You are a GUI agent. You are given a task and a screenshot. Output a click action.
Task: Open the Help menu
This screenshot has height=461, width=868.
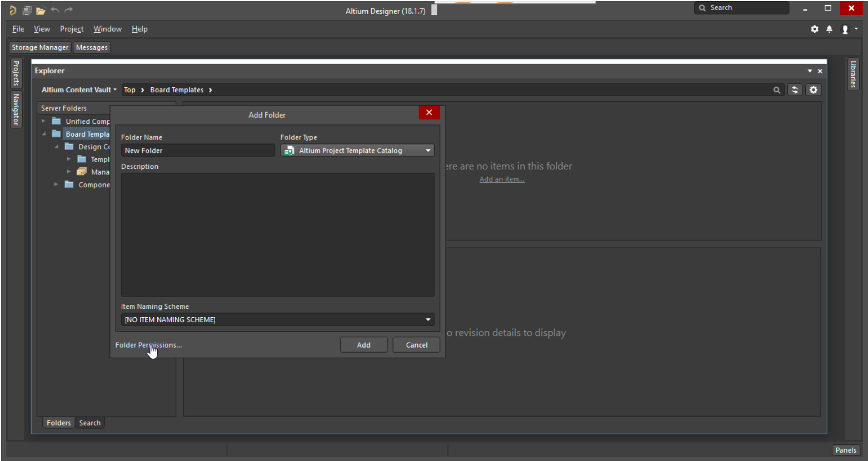point(139,29)
